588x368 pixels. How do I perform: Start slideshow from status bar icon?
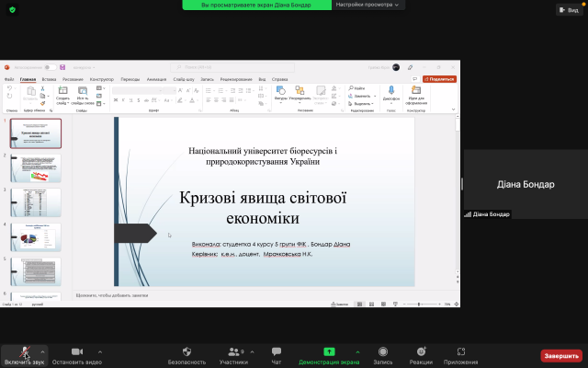(395, 305)
